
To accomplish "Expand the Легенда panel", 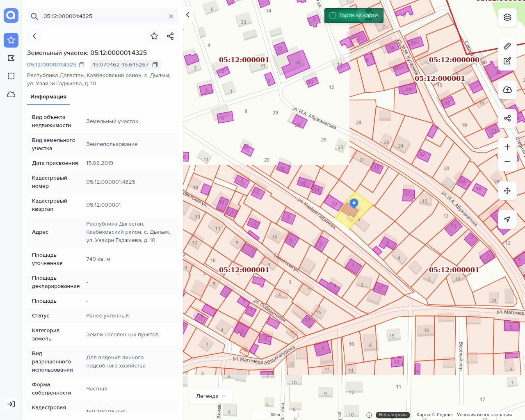I will [210, 396].
